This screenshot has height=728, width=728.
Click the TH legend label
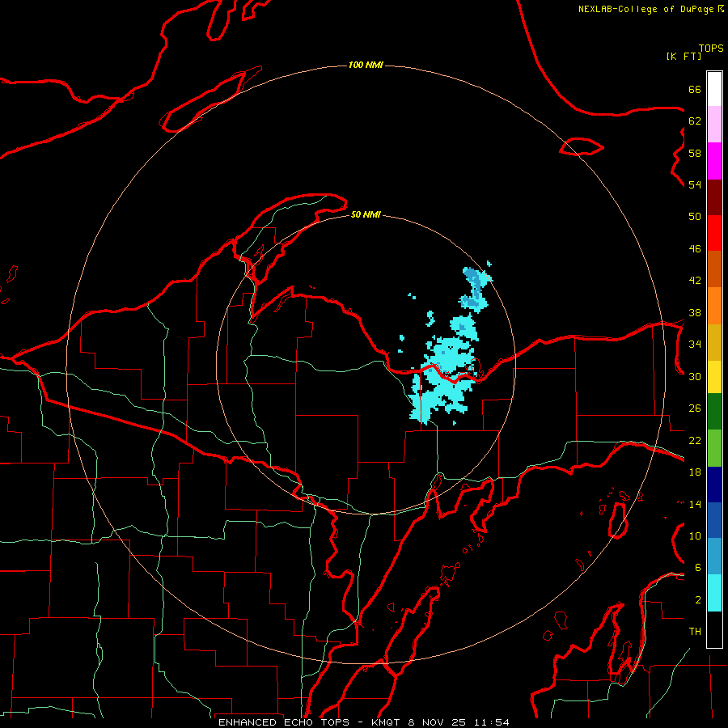click(695, 632)
